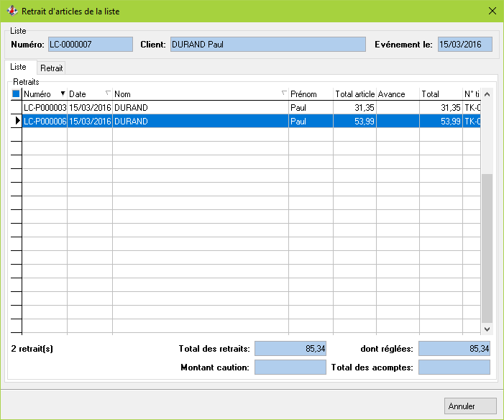Click the Total des acomptes field
This screenshot has width=504, height=420.
coord(454,367)
